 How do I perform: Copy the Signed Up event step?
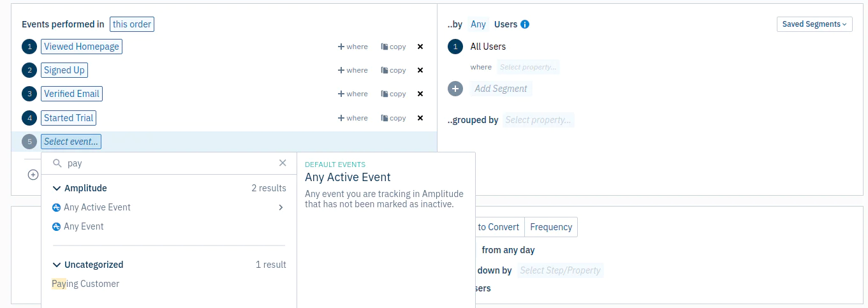(x=393, y=70)
